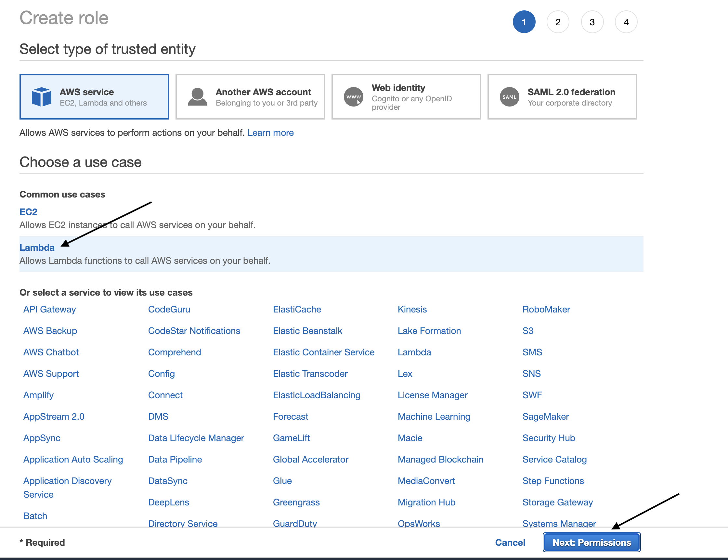Select Elastic Transcoder service

(x=310, y=374)
